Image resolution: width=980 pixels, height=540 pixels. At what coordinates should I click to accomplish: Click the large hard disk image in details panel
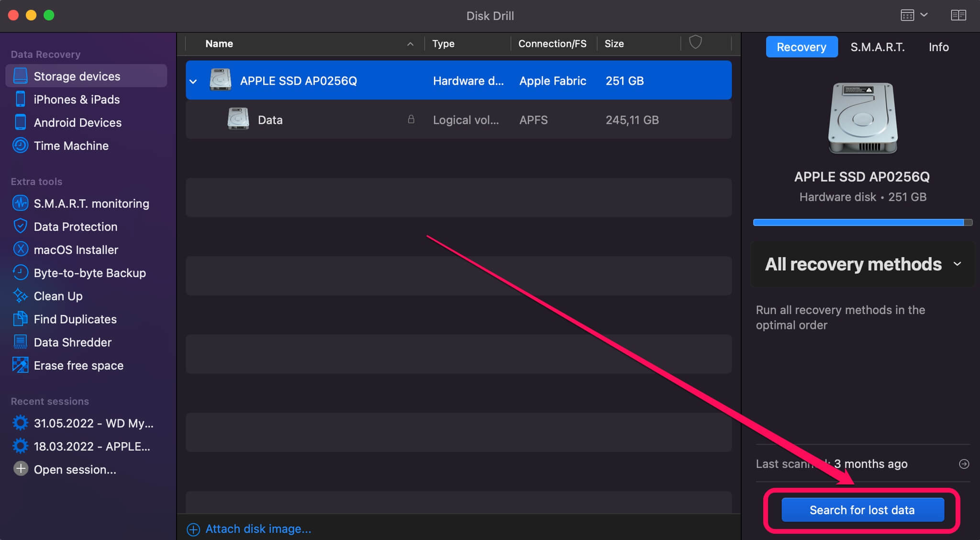click(863, 118)
